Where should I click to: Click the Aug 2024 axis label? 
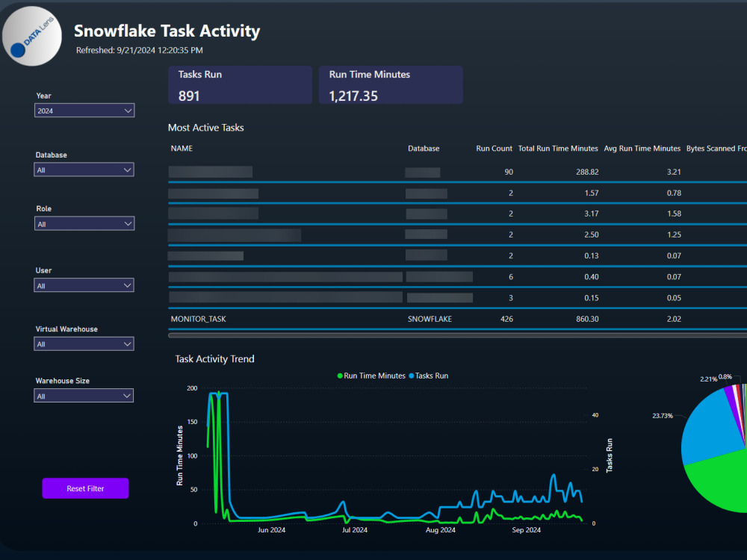(440, 530)
